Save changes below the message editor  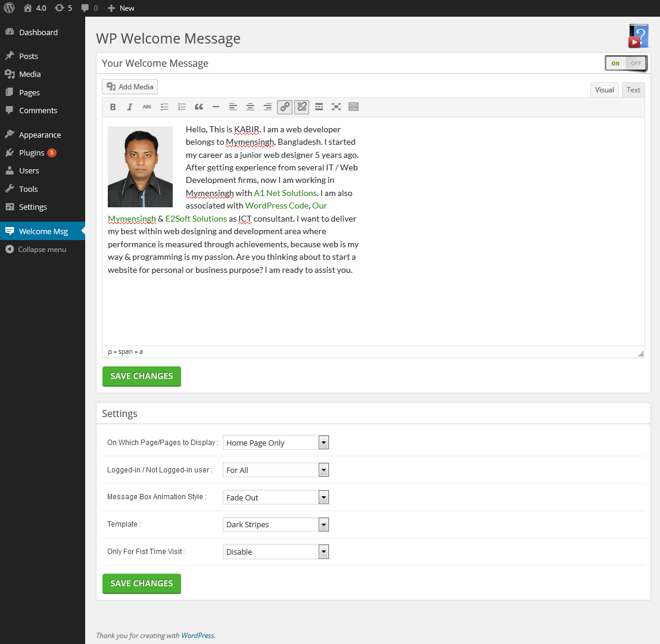141,377
